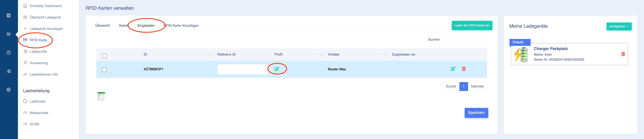
Task: Export table using the spreadsheet icon
Action: (x=101, y=96)
